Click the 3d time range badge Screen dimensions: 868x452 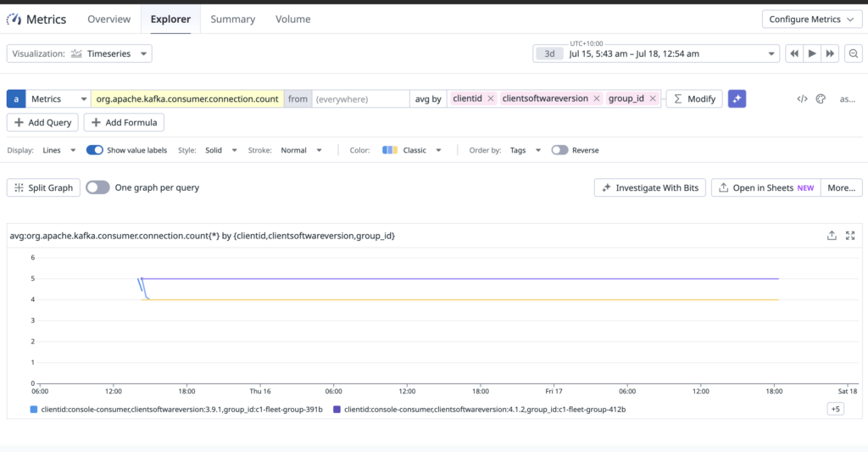pos(549,53)
